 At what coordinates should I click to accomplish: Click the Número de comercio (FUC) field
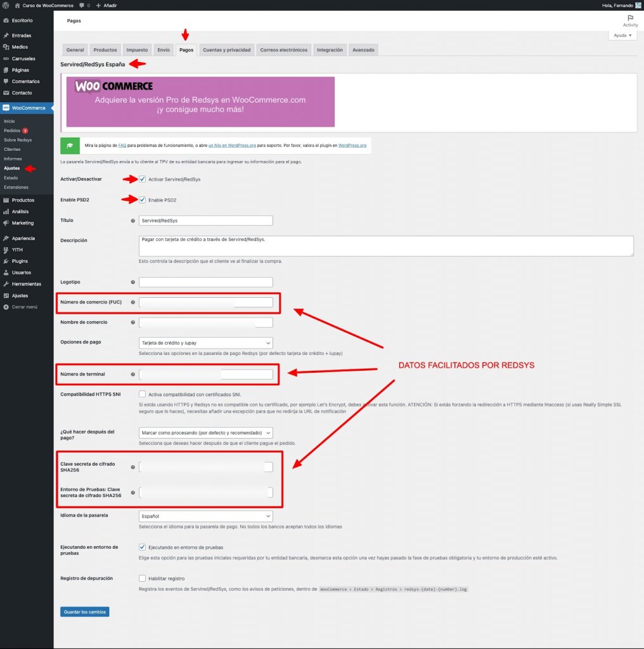click(x=206, y=302)
